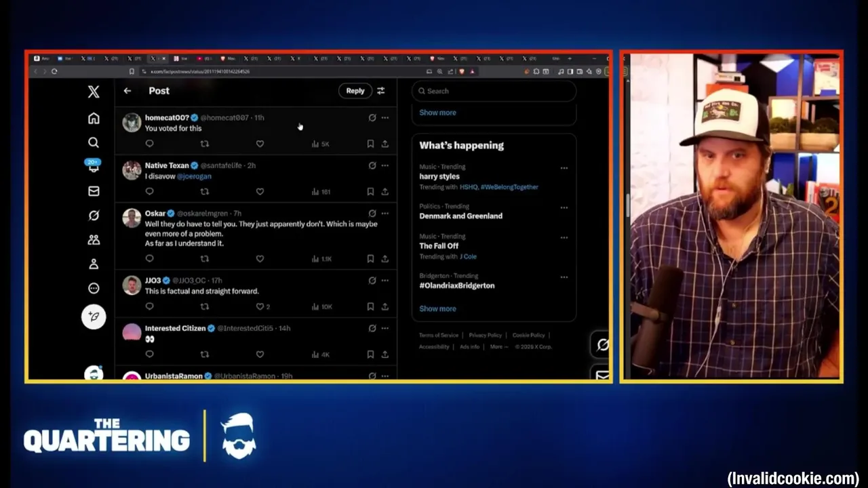Open #WeBelongTogether hashtag link
Viewport: 868px width, 488px height.
pyautogui.click(x=509, y=187)
